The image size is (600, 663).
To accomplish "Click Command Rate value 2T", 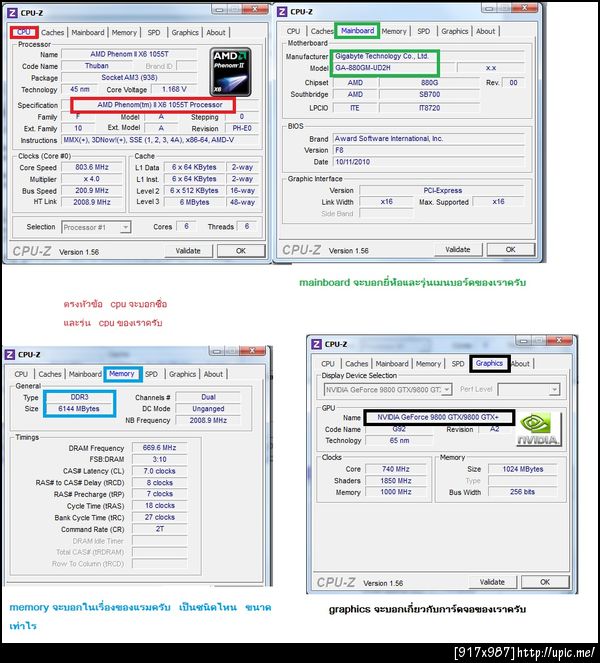I will pos(159,529).
